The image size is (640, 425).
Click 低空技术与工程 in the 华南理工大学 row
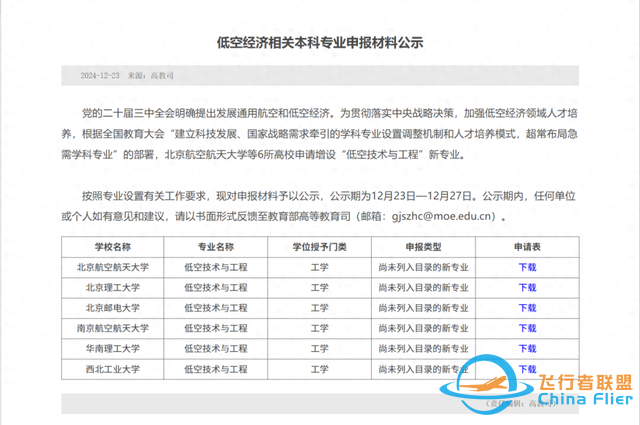(216, 349)
